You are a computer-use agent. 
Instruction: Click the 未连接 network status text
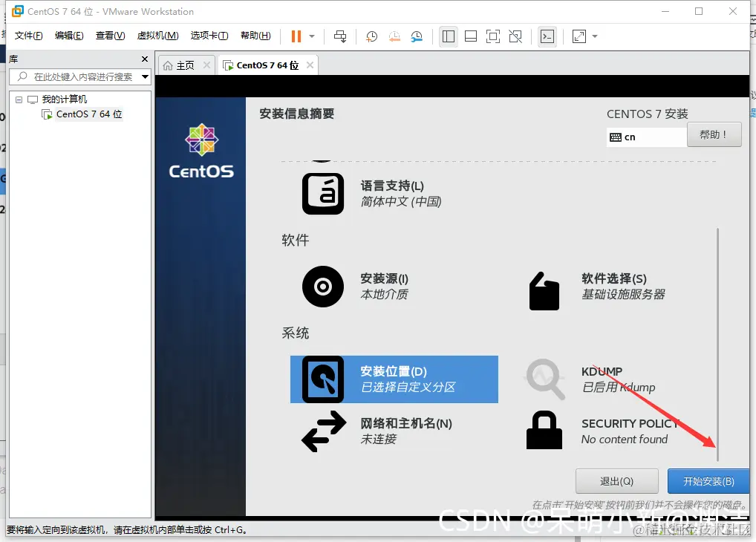click(379, 439)
